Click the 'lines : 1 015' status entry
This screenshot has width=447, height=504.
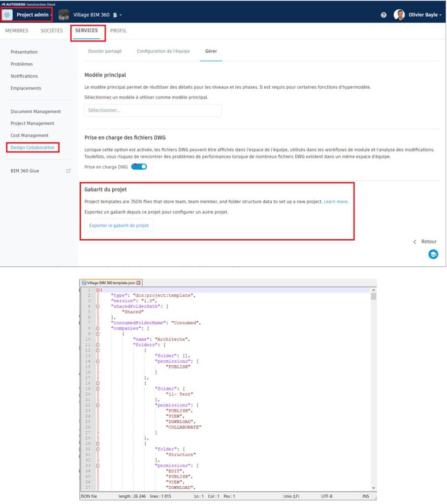[160, 496]
